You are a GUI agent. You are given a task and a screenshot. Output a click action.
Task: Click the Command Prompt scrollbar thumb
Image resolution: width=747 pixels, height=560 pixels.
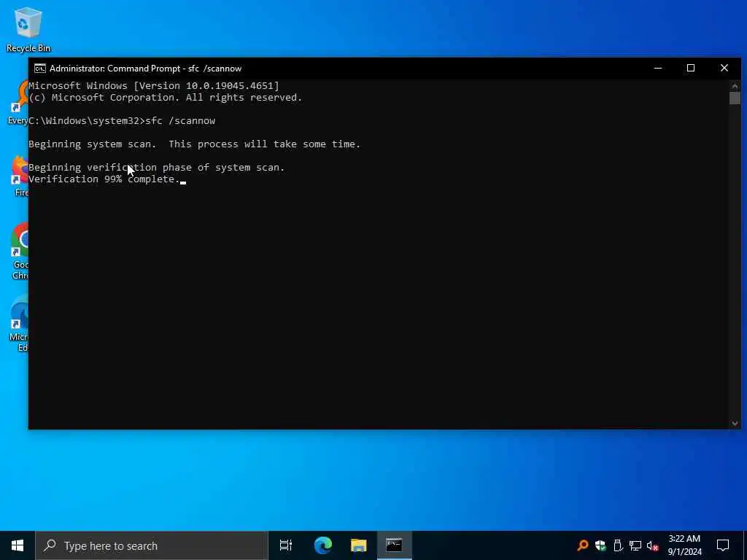[x=734, y=98]
